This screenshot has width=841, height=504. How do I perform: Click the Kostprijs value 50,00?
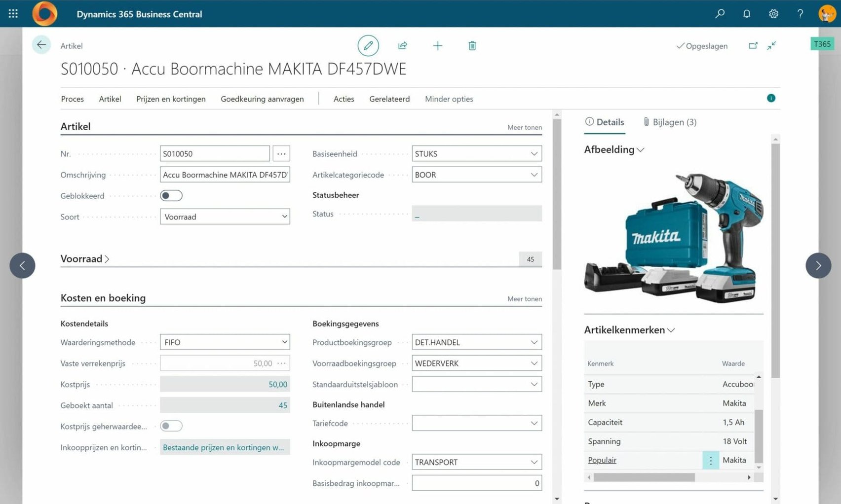point(225,384)
